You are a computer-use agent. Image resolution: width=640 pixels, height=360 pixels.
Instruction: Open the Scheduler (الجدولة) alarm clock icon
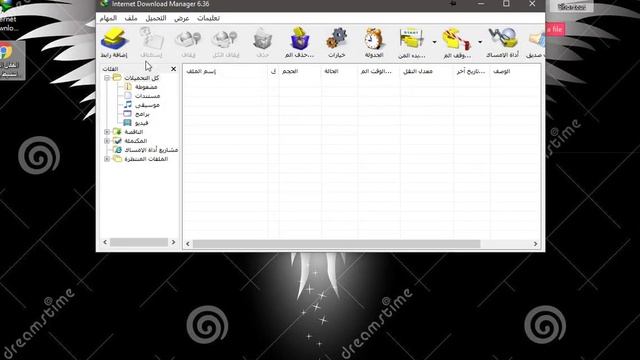pos(374,39)
